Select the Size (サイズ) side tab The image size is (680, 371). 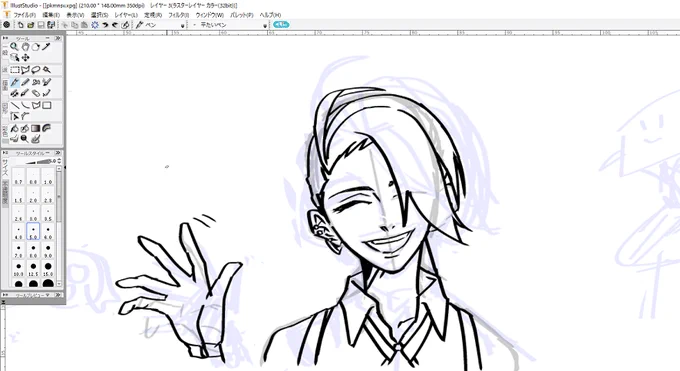(x=5, y=167)
